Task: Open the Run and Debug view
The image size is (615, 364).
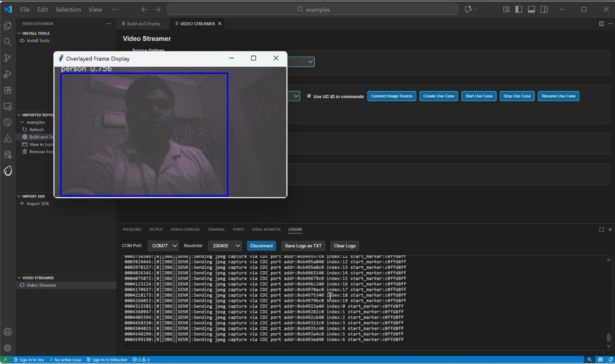Action: point(8,74)
